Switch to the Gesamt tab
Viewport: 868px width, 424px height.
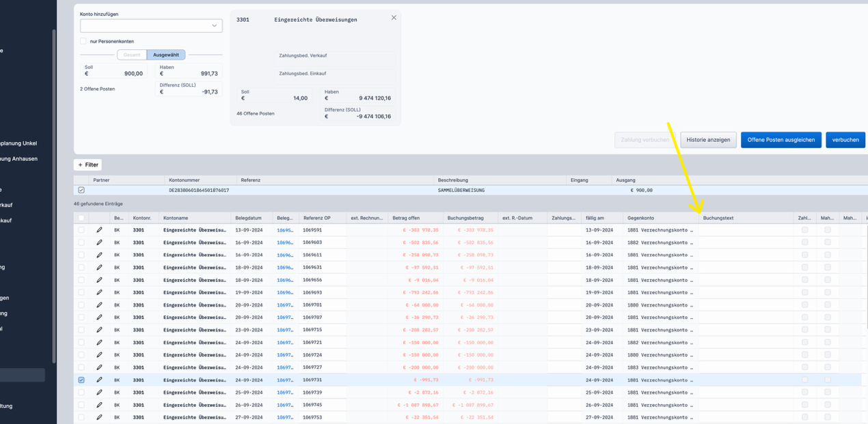tap(131, 55)
